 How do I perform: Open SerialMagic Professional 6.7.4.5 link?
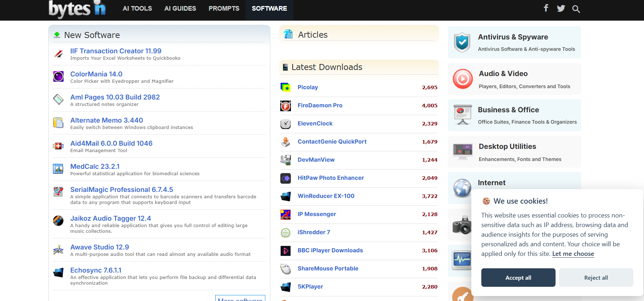click(122, 189)
